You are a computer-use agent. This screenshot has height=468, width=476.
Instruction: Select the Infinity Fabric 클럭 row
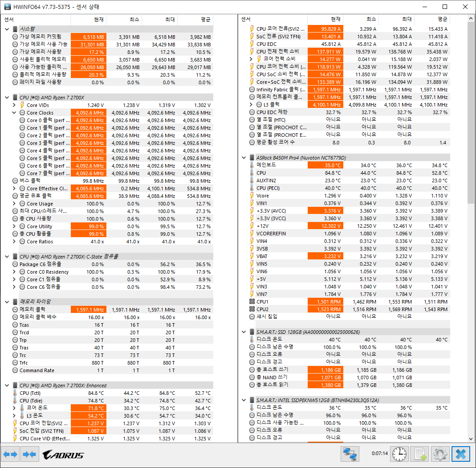(349, 90)
